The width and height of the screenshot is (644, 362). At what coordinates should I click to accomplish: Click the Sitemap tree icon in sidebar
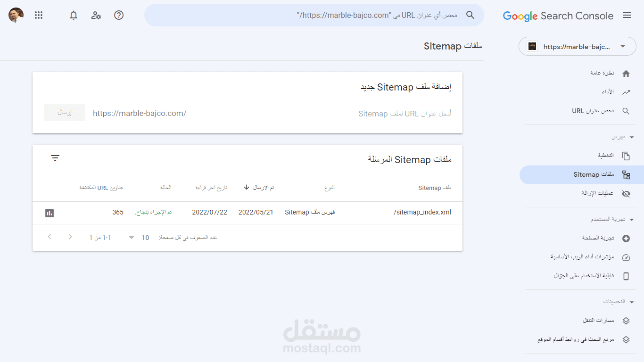(626, 175)
